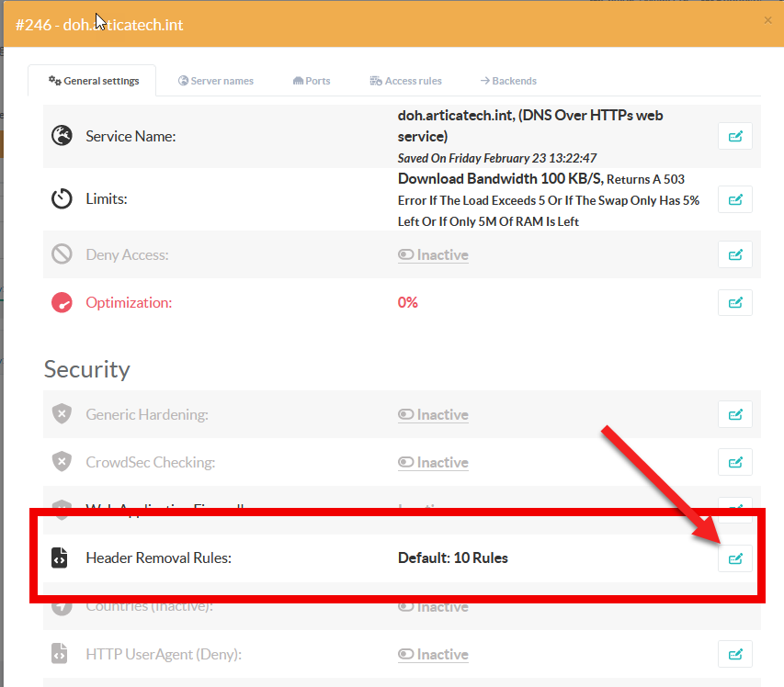Switch to the Server names tab
Image resolution: width=784 pixels, height=687 pixels.
[x=215, y=81]
